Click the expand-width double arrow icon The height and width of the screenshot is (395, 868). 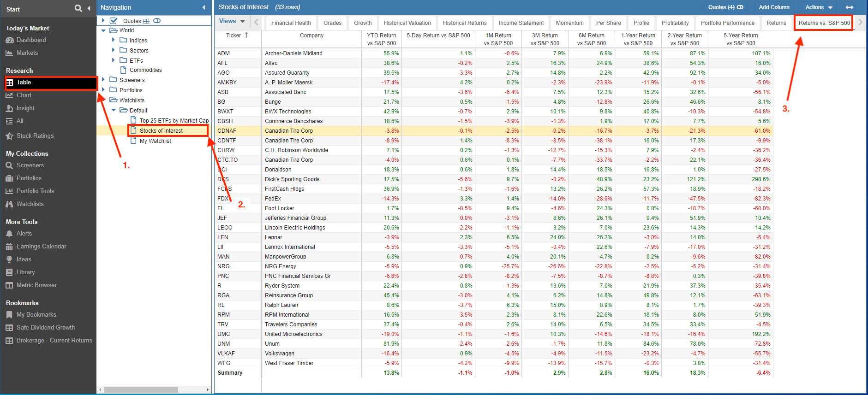tap(849, 7)
